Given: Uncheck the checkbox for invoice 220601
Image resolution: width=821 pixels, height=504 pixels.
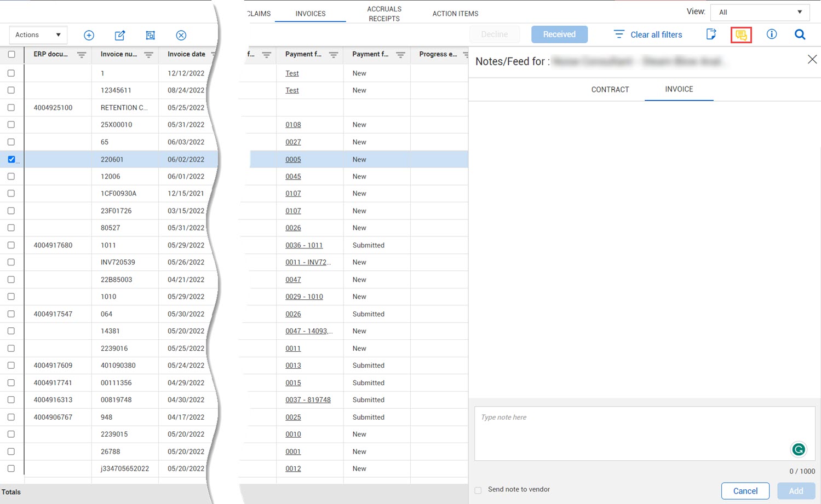Looking at the screenshot, I should [x=12, y=159].
